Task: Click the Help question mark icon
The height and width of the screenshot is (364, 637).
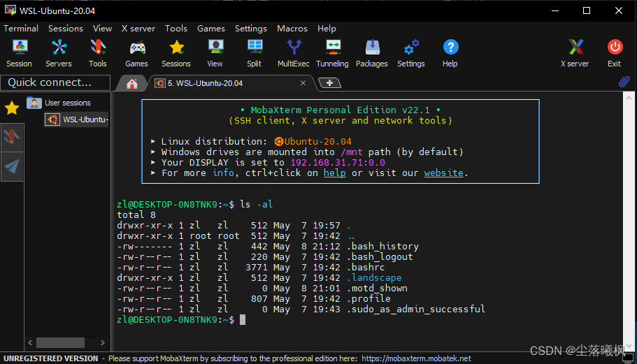Action: [450, 53]
